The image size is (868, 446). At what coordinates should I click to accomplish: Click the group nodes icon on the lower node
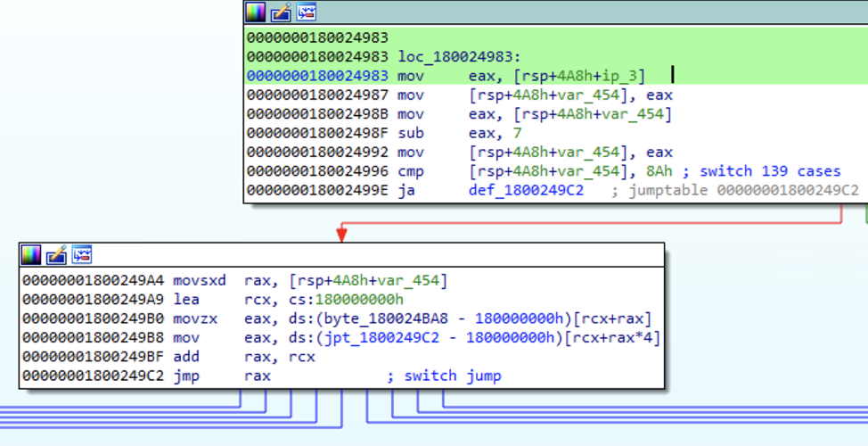pyautogui.click(x=82, y=254)
